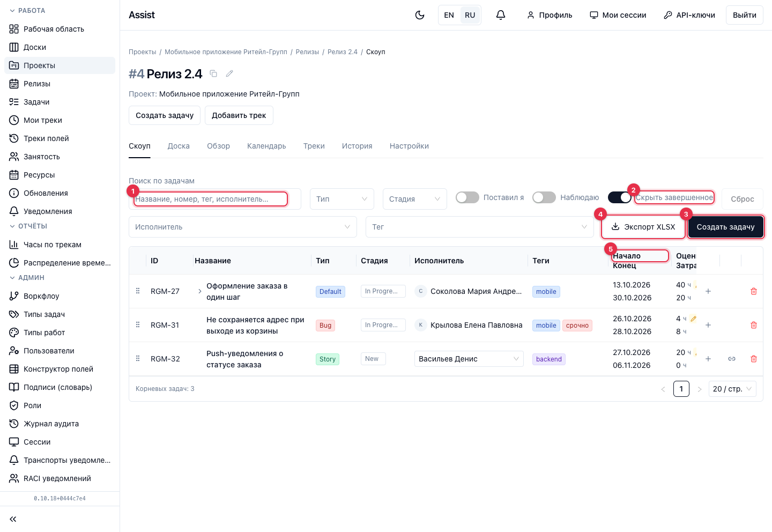Click the drag handle icon of row RGM-31
The height and width of the screenshot is (532, 772).
138,325
